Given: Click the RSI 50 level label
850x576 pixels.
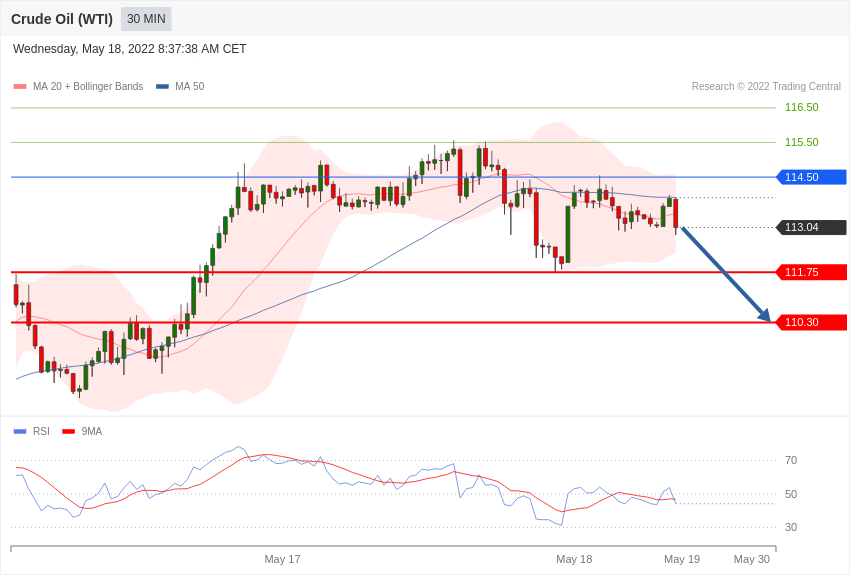Looking at the screenshot, I should pyautogui.click(x=791, y=494).
